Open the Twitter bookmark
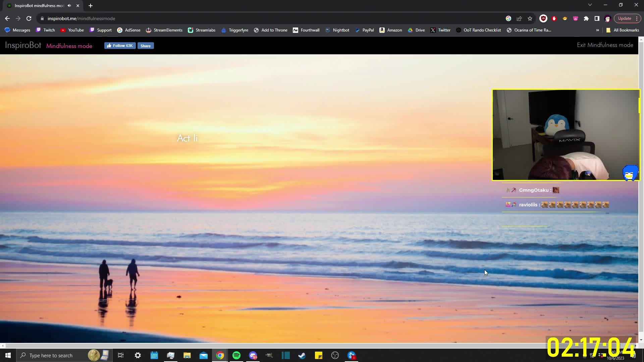 tap(440, 30)
